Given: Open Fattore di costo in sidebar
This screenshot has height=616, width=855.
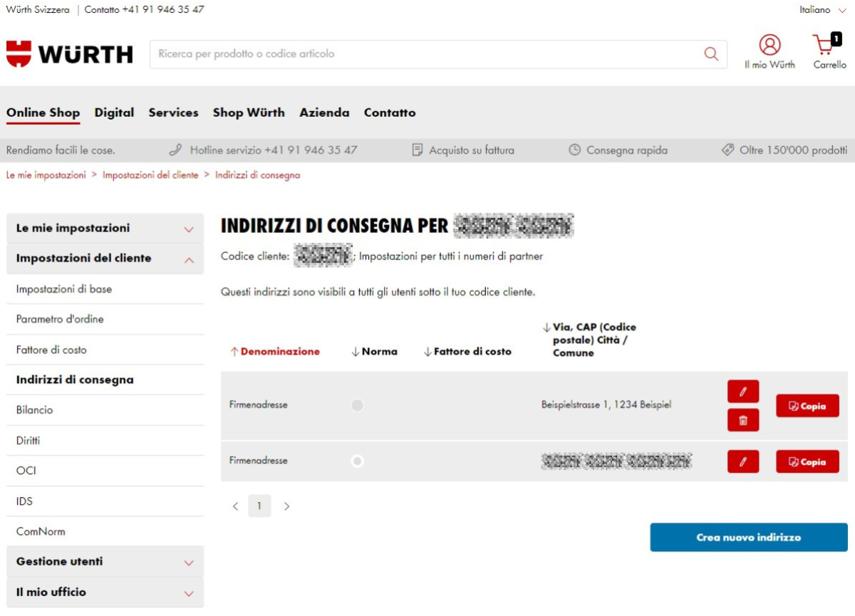Looking at the screenshot, I should [105, 350].
